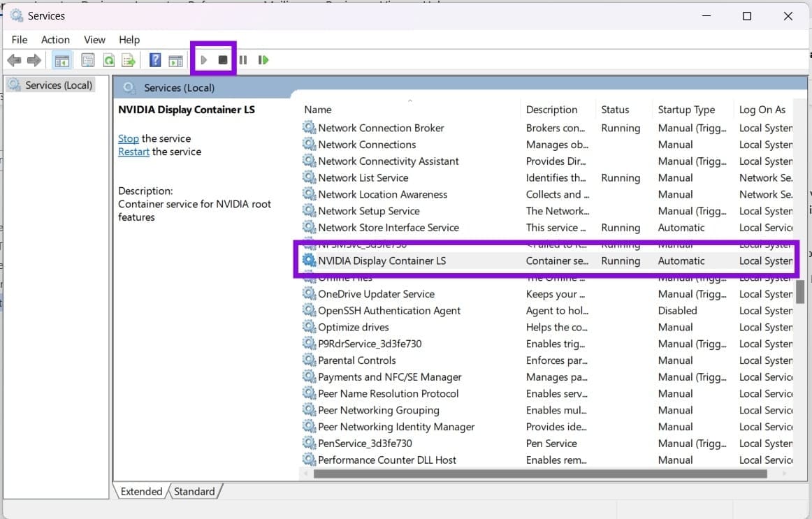Open the File menu
This screenshot has width=812, height=519.
[x=19, y=40]
